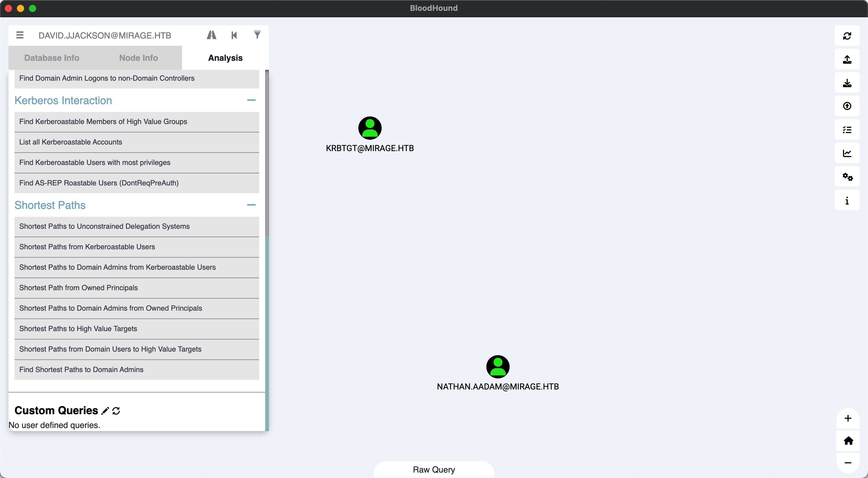Toggle the hamburger menu panel
This screenshot has height=478, width=868.
coord(20,35)
